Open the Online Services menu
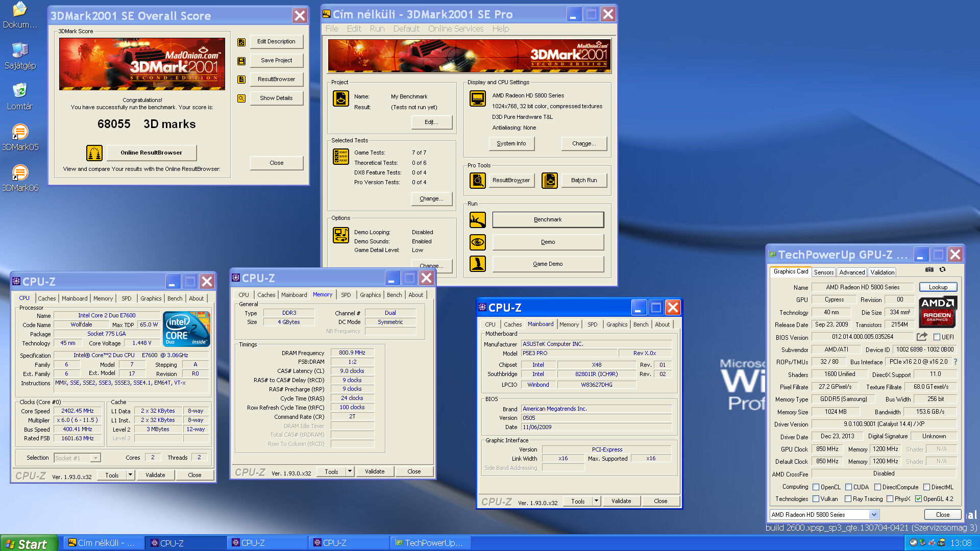Image resolution: width=980 pixels, height=551 pixels. tap(455, 29)
